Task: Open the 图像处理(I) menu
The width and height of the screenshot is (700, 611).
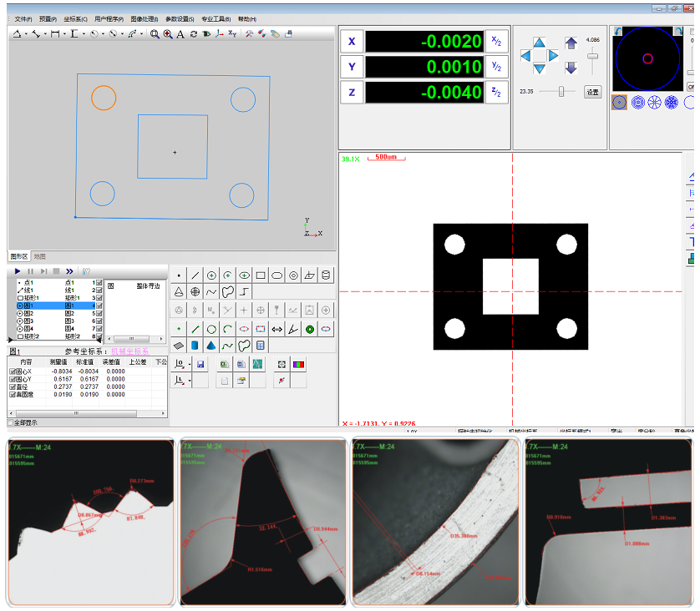Action: pyautogui.click(x=145, y=19)
